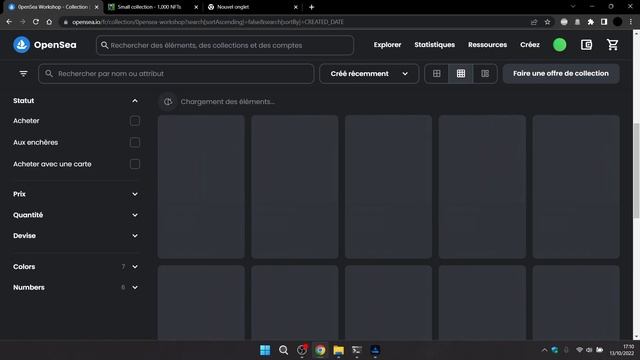Screen dimensions: 640x360
Task: Open the green profile avatar
Action: (560, 45)
